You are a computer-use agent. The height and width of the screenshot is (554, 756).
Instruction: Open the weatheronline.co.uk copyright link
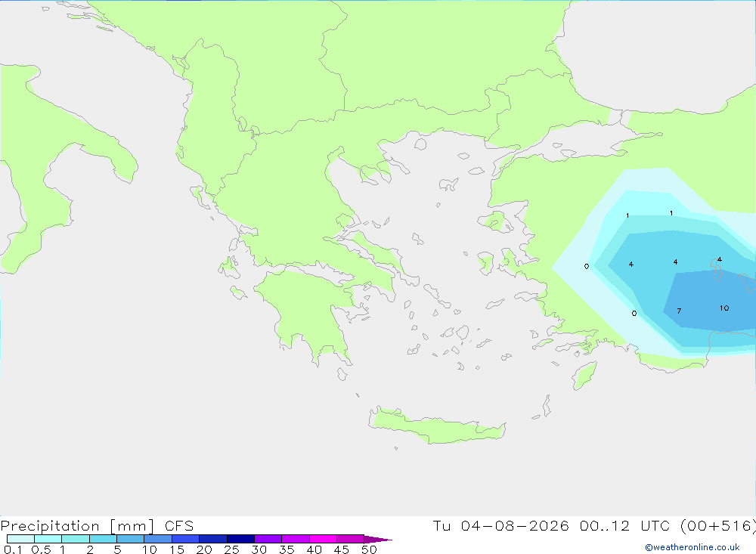[x=692, y=547]
